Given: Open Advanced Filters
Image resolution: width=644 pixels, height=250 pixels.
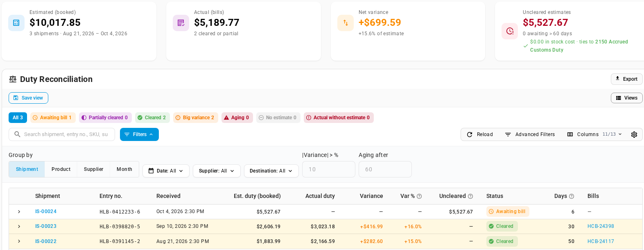Looking at the screenshot, I should point(530,134).
